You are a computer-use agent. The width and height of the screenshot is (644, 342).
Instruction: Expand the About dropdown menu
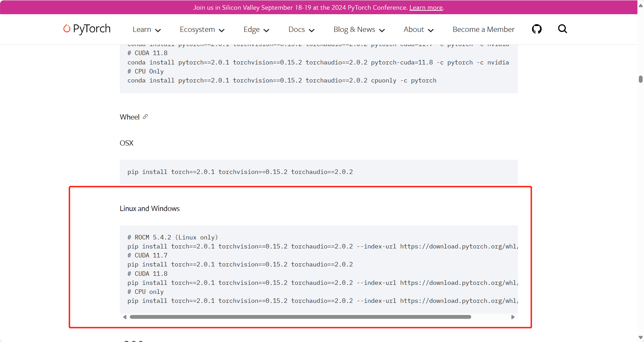[x=419, y=29]
